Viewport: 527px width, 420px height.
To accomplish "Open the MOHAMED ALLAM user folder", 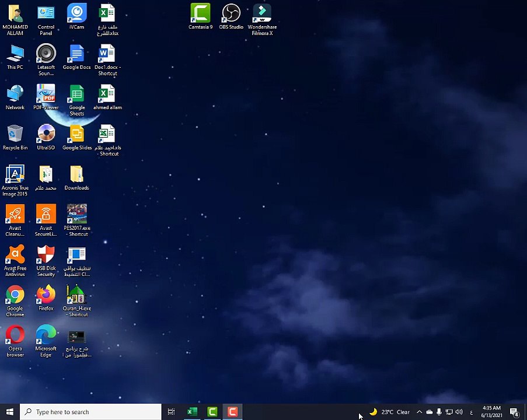I will click(15, 20).
